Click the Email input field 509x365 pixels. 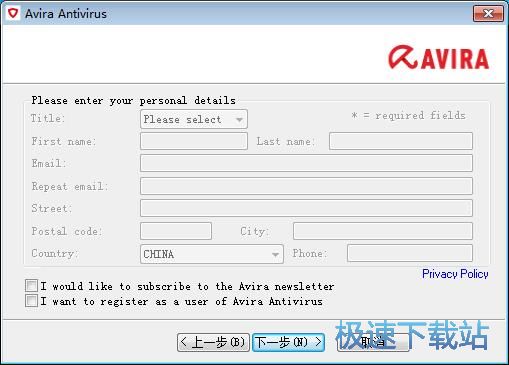[x=306, y=163]
